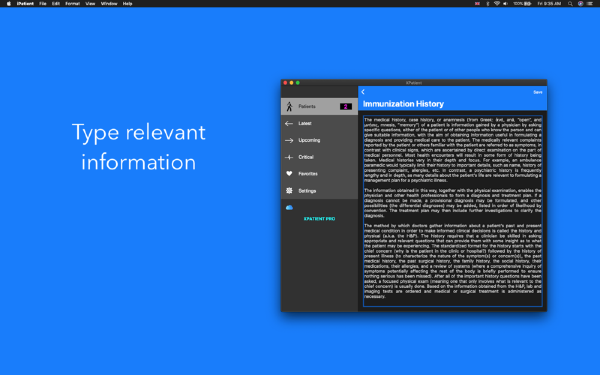
Task: Open the Format menu
Action: (x=72, y=3)
